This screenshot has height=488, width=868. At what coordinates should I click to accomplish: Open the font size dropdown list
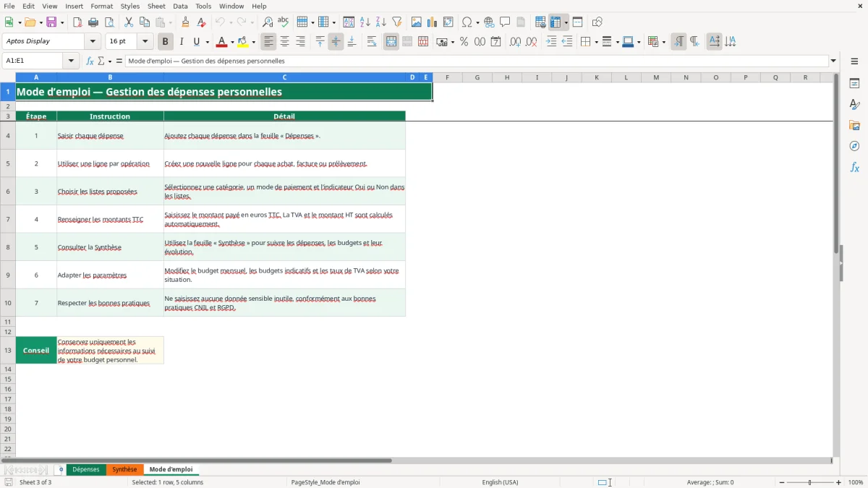coord(145,42)
